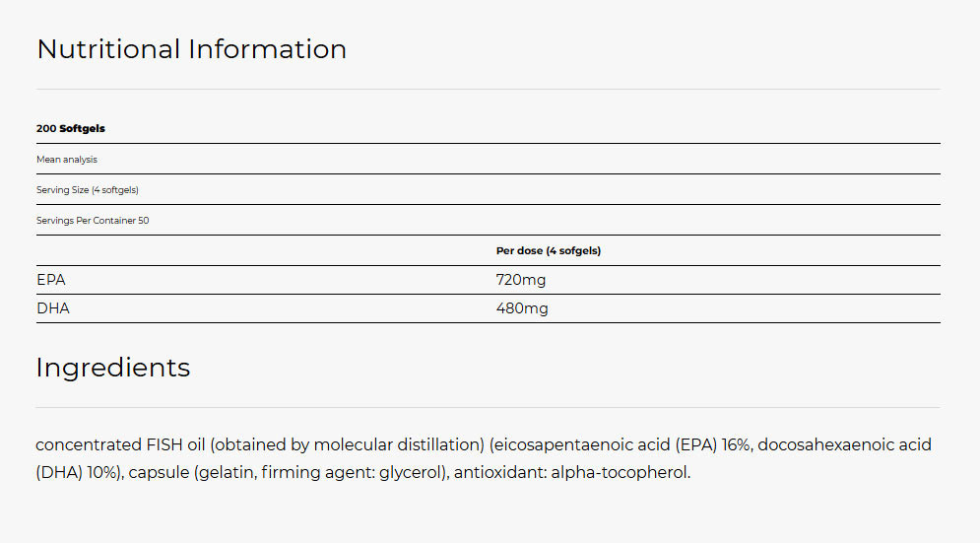Screen dimensions: 980x543
Task: Click '(DHA) 10%' in the ingredients paragraph
Action: pyautogui.click(x=78, y=472)
